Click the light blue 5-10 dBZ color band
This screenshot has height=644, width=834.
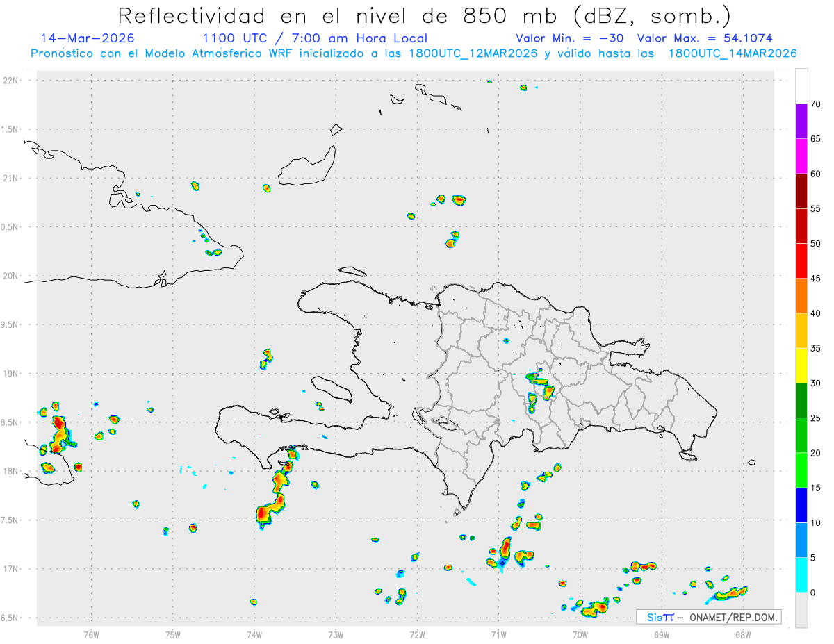coord(801,540)
